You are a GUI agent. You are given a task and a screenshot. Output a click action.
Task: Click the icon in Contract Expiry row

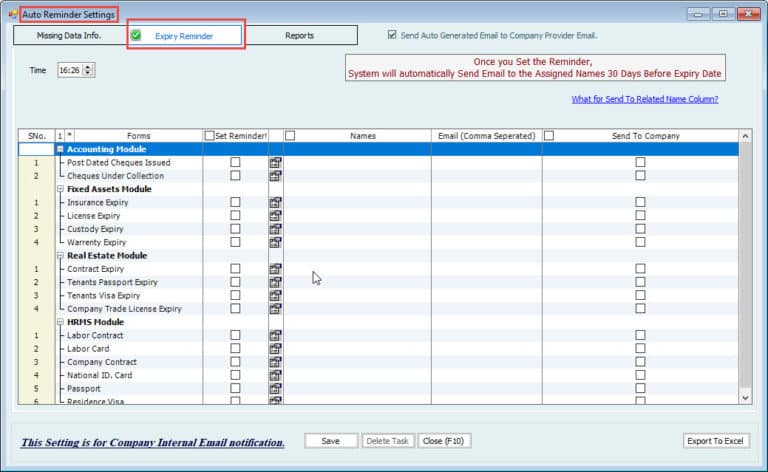275,269
